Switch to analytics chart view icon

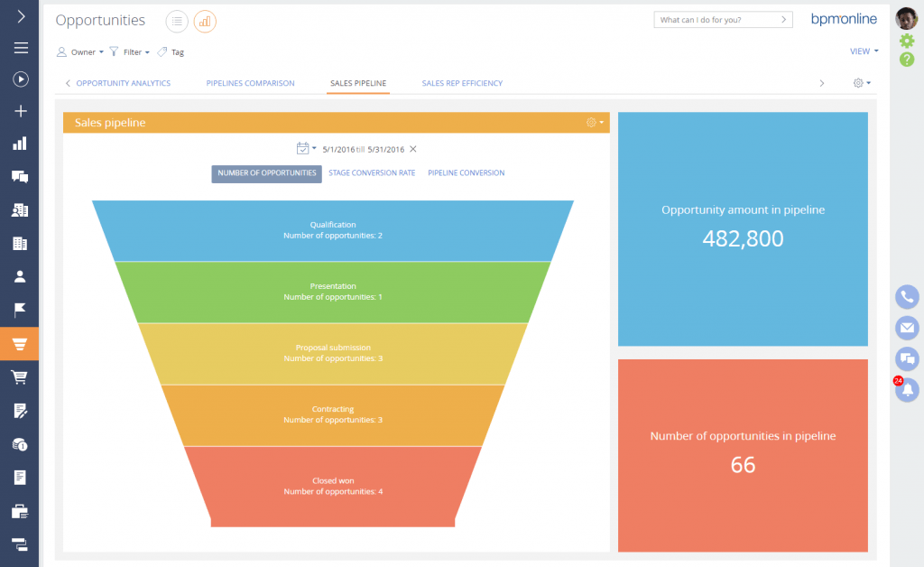tap(205, 22)
